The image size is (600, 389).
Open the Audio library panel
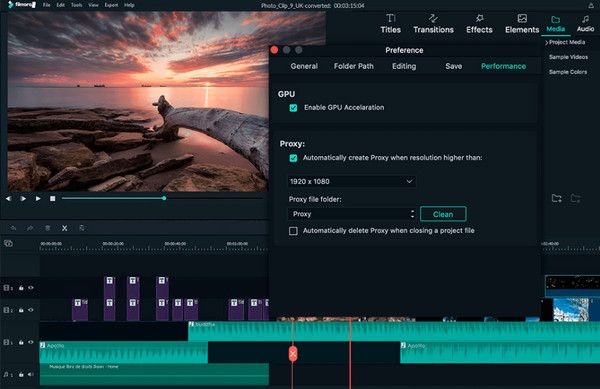pos(585,24)
